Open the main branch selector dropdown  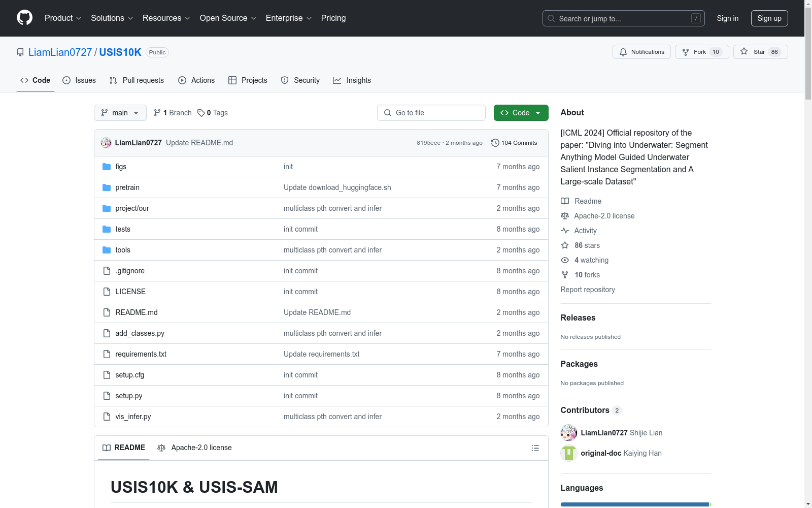pyautogui.click(x=120, y=113)
